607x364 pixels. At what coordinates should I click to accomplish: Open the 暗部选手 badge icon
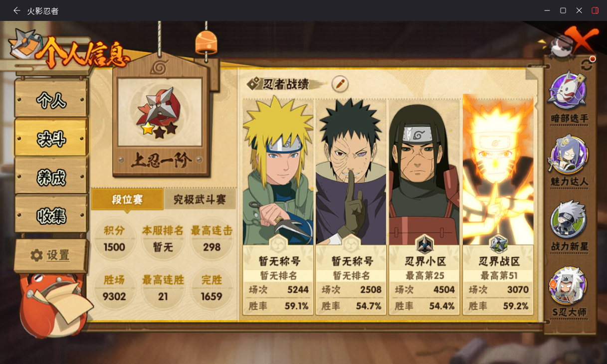click(568, 91)
